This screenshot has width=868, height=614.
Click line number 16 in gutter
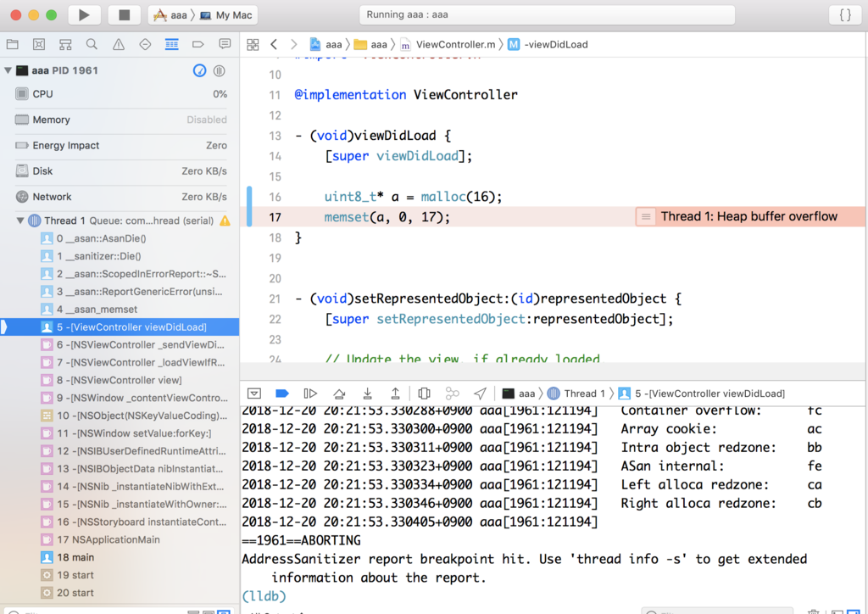click(275, 197)
